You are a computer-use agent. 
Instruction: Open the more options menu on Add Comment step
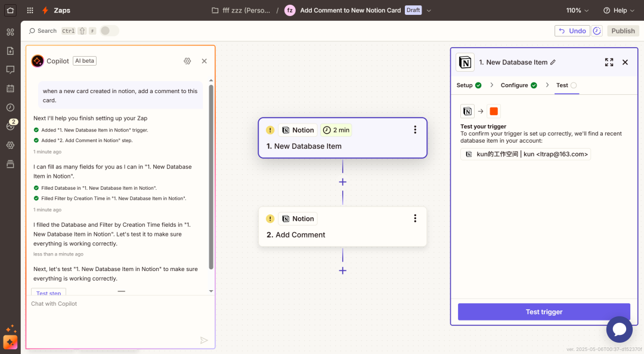(x=415, y=218)
